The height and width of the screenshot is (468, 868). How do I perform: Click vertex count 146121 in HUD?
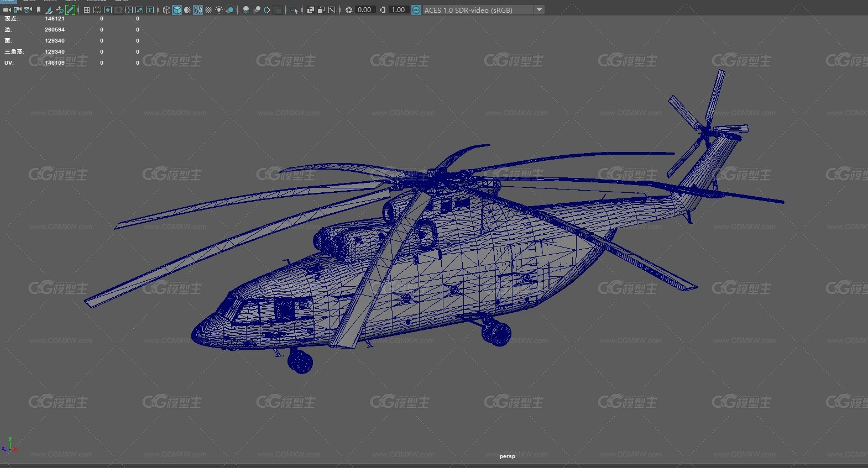click(x=55, y=19)
